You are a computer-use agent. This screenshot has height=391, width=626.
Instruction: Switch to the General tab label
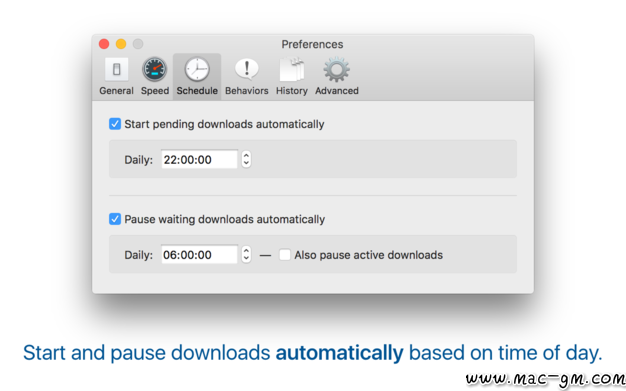click(x=117, y=91)
